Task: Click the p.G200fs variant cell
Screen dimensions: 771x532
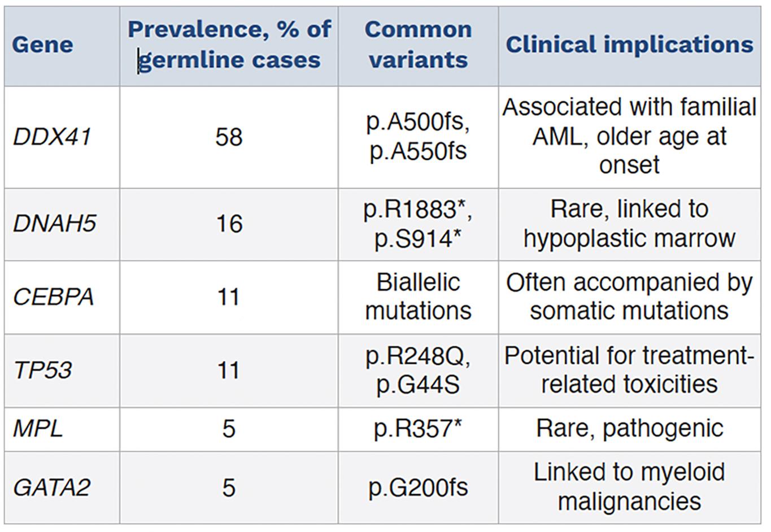Action: 418,487
